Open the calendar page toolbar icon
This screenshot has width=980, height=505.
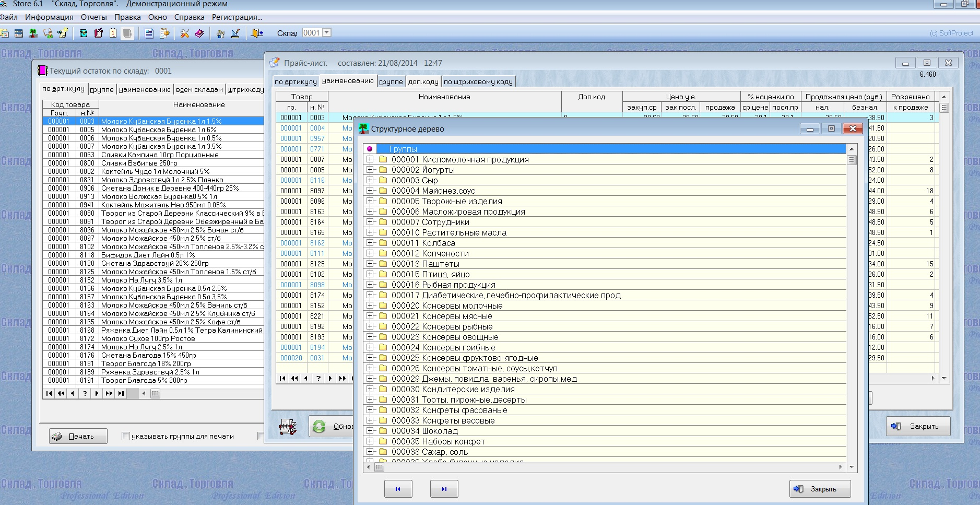pos(113,33)
